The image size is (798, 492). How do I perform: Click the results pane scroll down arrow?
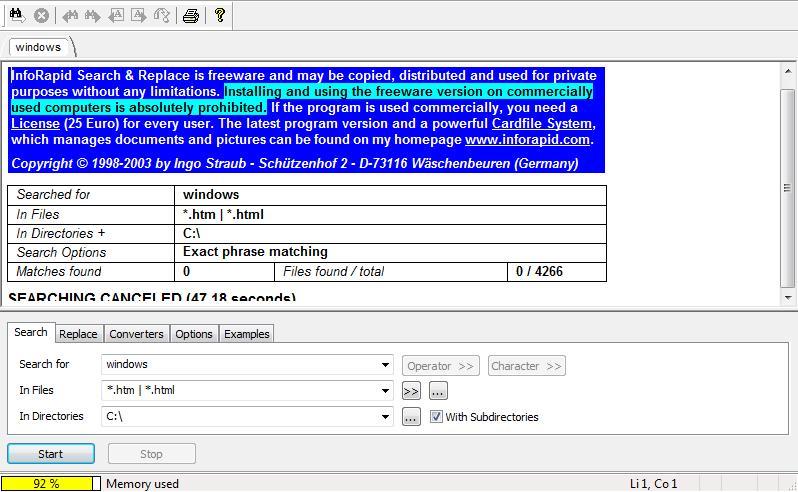(x=788, y=298)
